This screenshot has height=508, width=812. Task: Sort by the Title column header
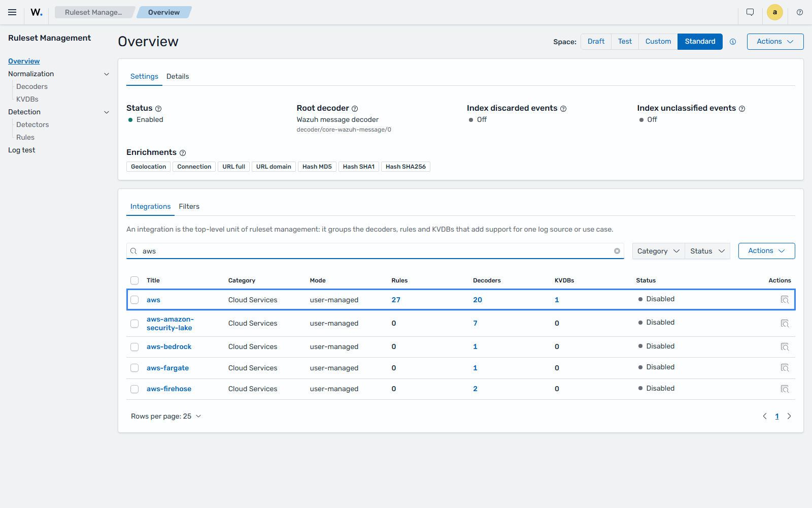click(153, 280)
